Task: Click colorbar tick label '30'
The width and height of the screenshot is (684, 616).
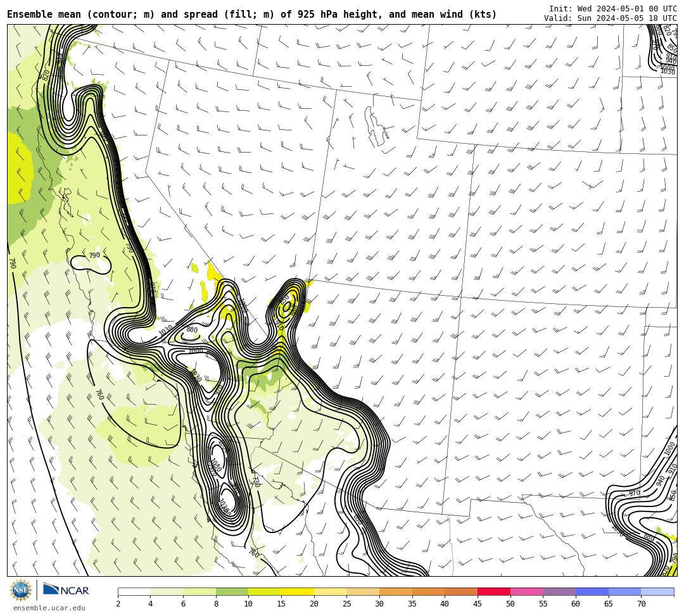Action: pyautogui.click(x=379, y=604)
